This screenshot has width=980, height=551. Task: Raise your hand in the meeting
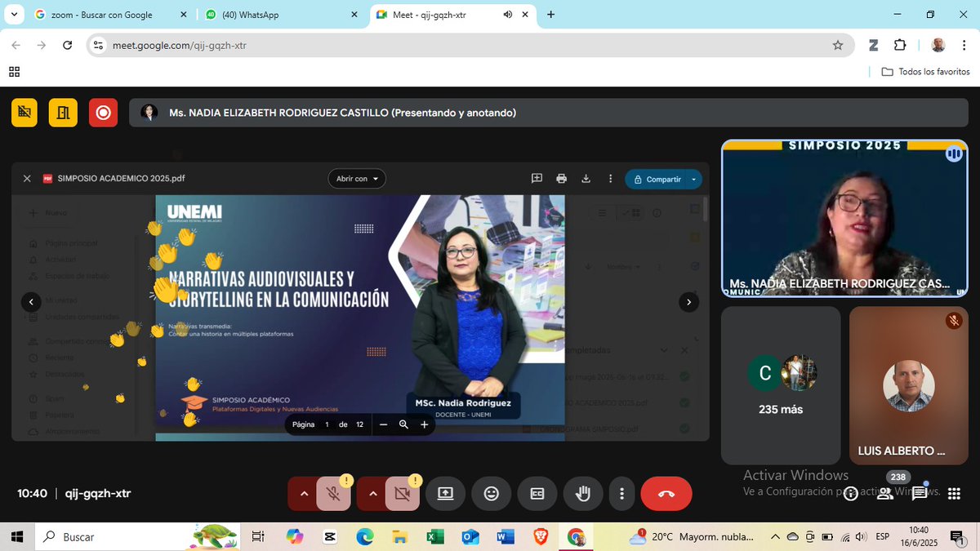click(583, 494)
